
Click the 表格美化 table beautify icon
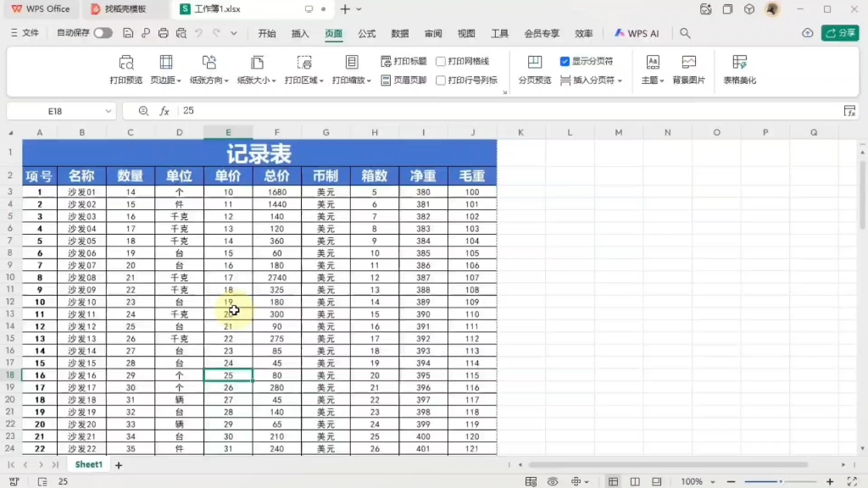741,68
